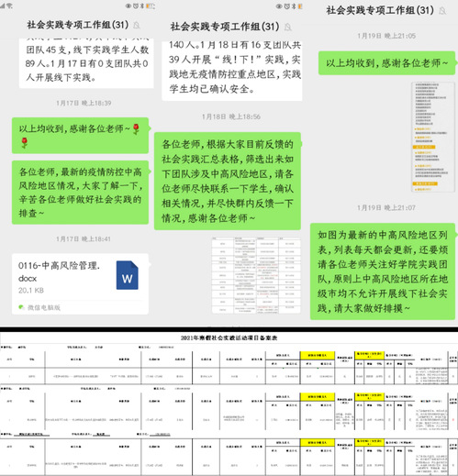Select message starting 各位老师,根据大家目前反馈的

click(228, 181)
